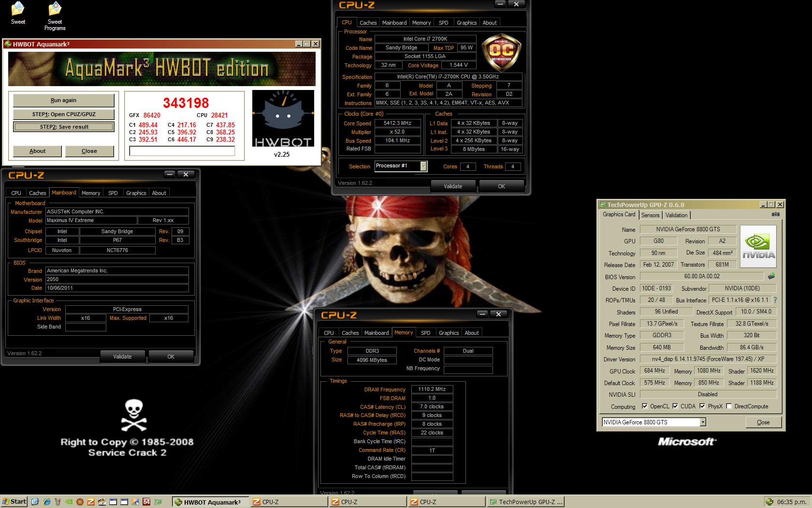This screenshot has height=508, width=812.
Task: Click Validate in the top CPU-Z window
Action: pyautogui.click(x=453, y=186)
